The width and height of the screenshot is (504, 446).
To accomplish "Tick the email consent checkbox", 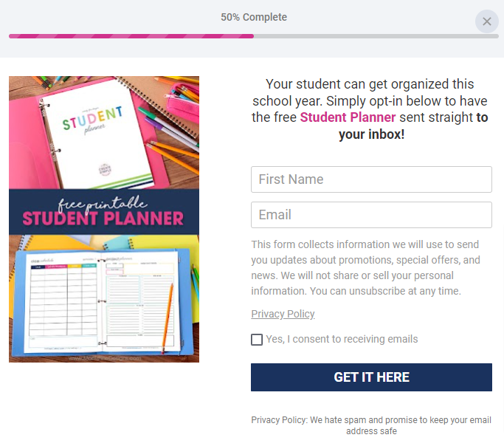I will coord(257,340).
